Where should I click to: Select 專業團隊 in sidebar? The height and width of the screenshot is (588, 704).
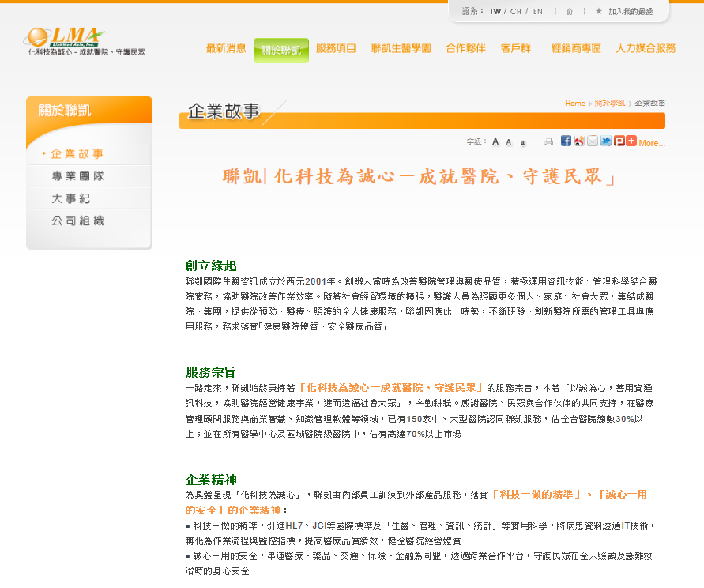(x=77, y=176)
